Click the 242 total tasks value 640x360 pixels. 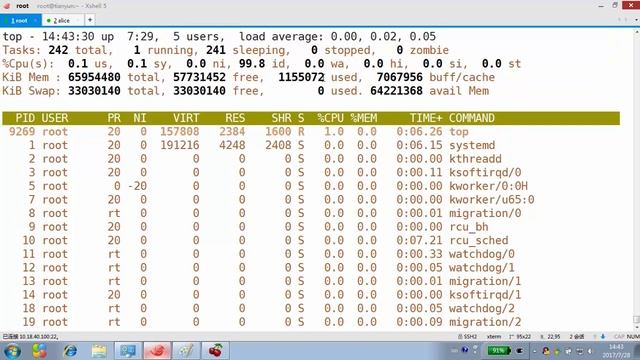[58, 50]
